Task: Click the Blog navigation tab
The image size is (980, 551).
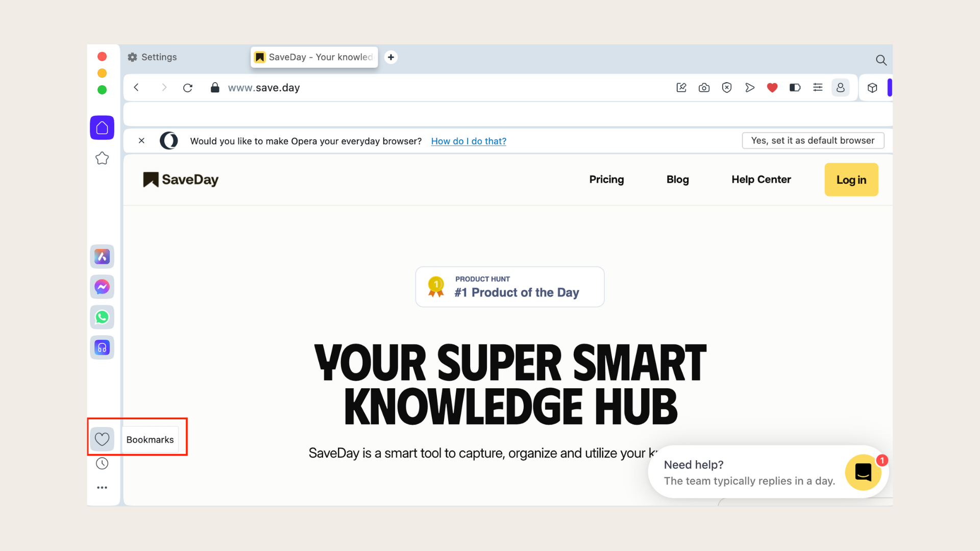Action: pos(678,180)
